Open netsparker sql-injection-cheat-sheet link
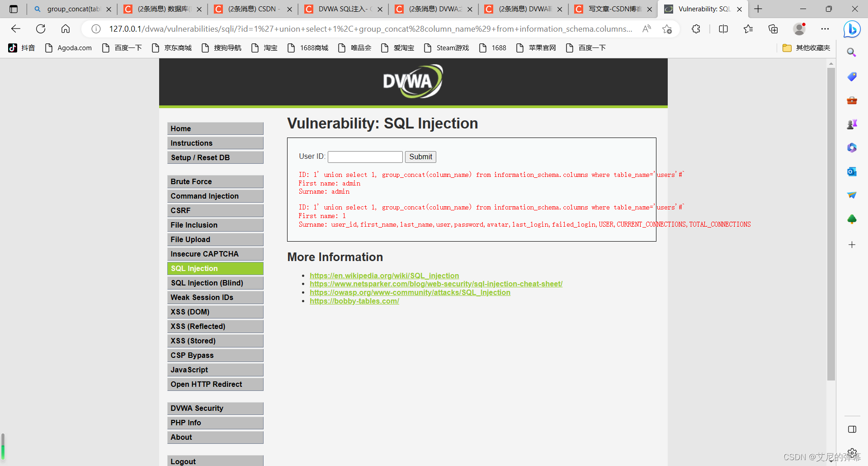The width and height of the screenshot is (868, 466). click(x=436, y=284)
